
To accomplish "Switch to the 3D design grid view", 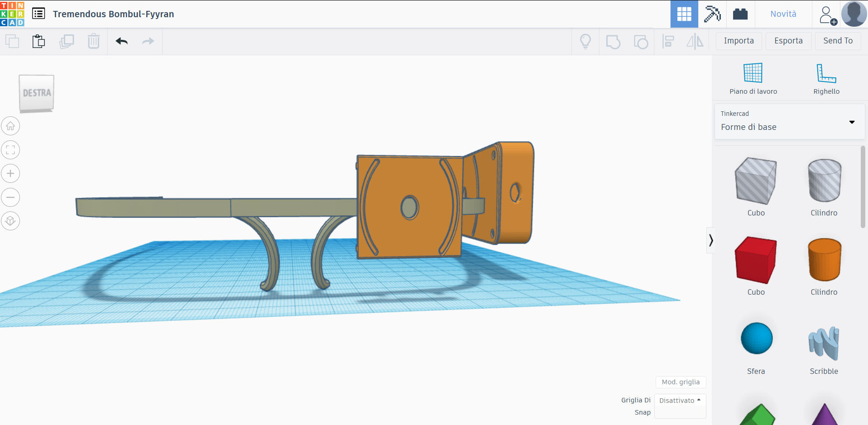I will click(684, 14).
